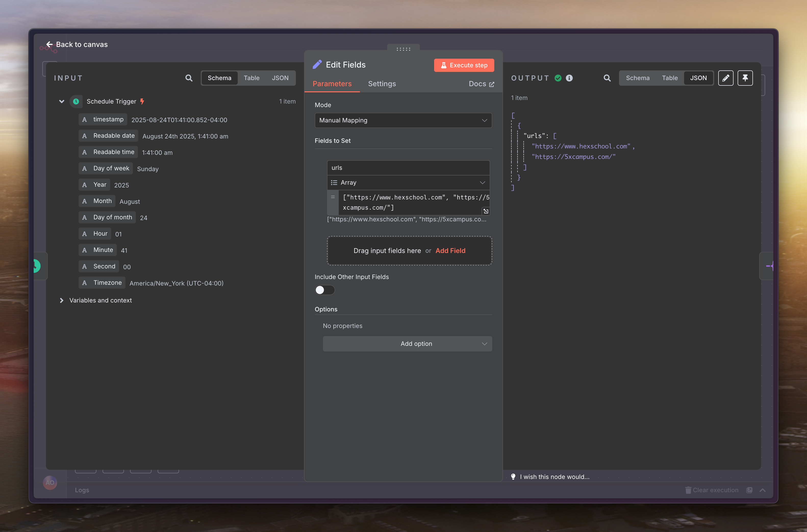Switch OUTPUT view to Schema
The height and width of the screenshot is (532, 807).
coord(637,78)
